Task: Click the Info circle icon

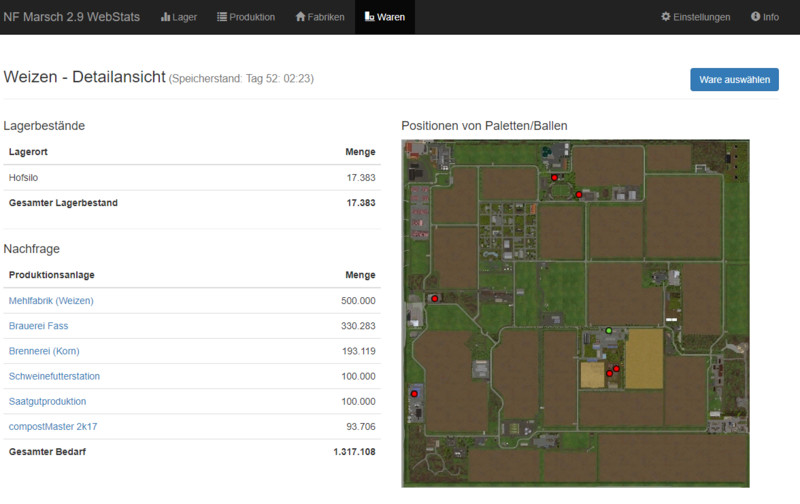Action: click(x=755, y=17)
